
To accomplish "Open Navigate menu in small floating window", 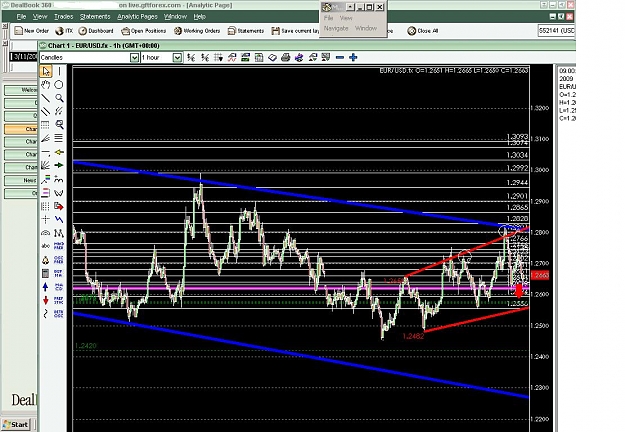I will pyautogui.click(x=336, y=28).
